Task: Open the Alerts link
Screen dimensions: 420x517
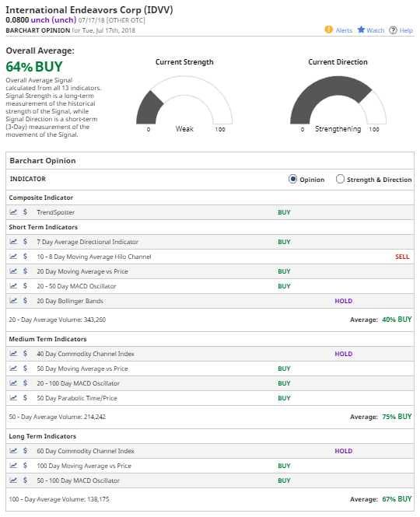Action: click(344, 30)
